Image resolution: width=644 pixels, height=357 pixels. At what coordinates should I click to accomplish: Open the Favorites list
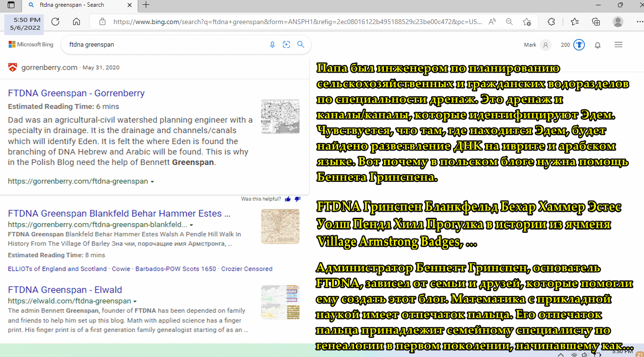coord(575,22)
